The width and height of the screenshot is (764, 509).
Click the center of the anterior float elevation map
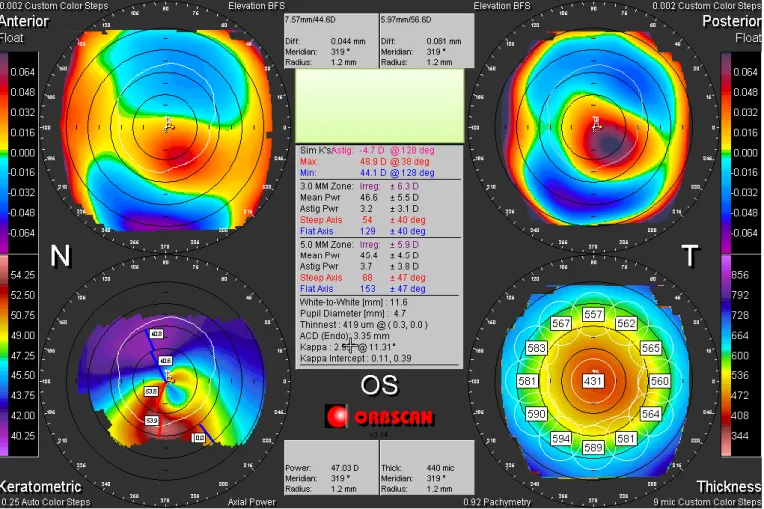[x=166, y=128]
